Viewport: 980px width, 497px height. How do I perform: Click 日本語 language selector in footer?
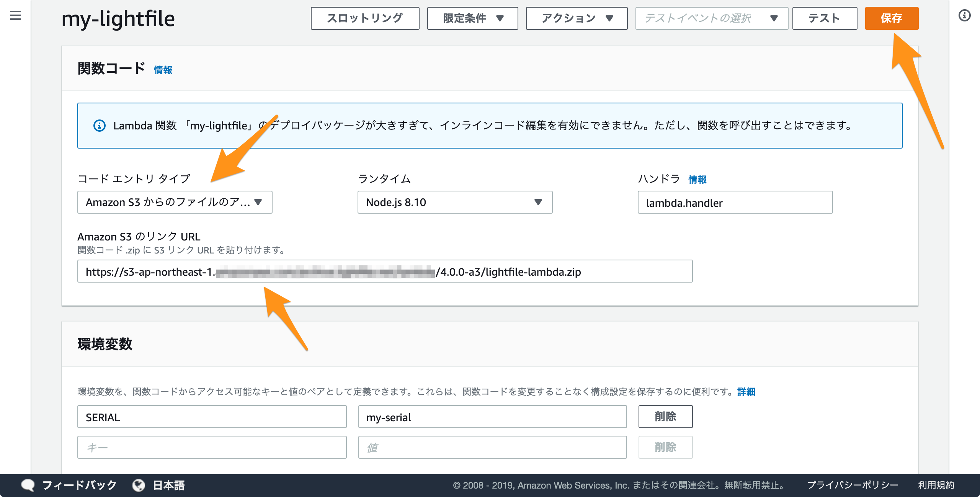169,485
